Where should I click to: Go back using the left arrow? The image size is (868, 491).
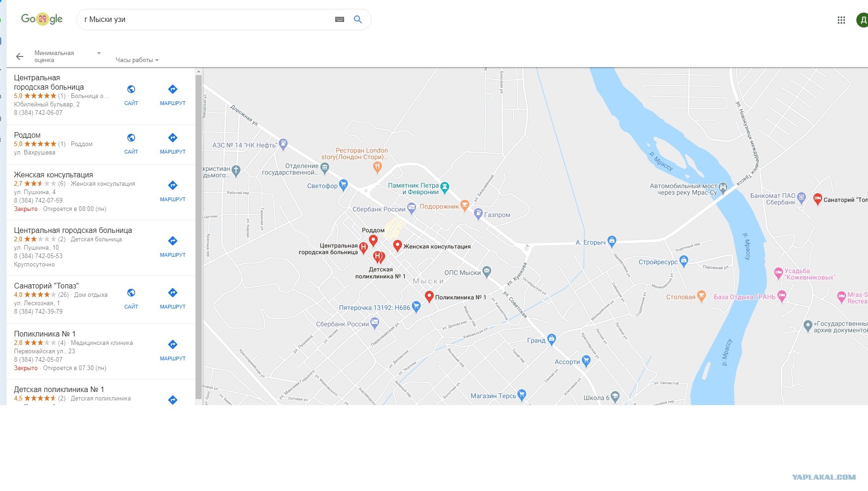[20, 56]
